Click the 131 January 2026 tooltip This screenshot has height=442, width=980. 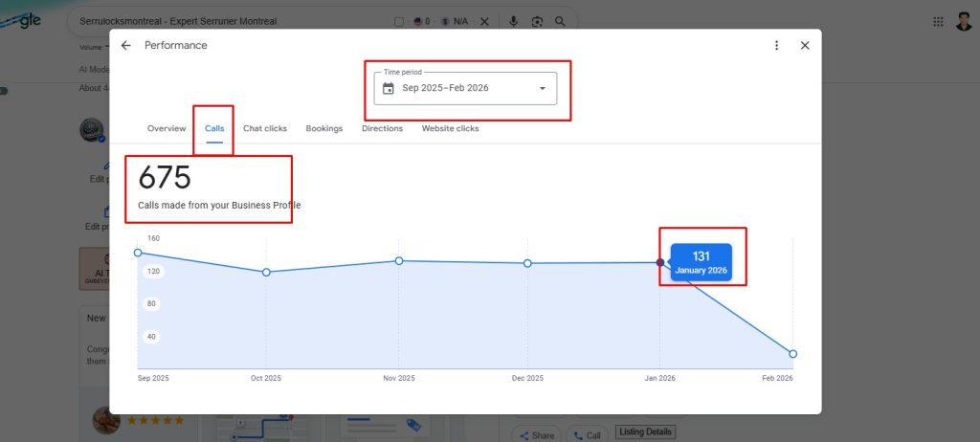point(701,262)
